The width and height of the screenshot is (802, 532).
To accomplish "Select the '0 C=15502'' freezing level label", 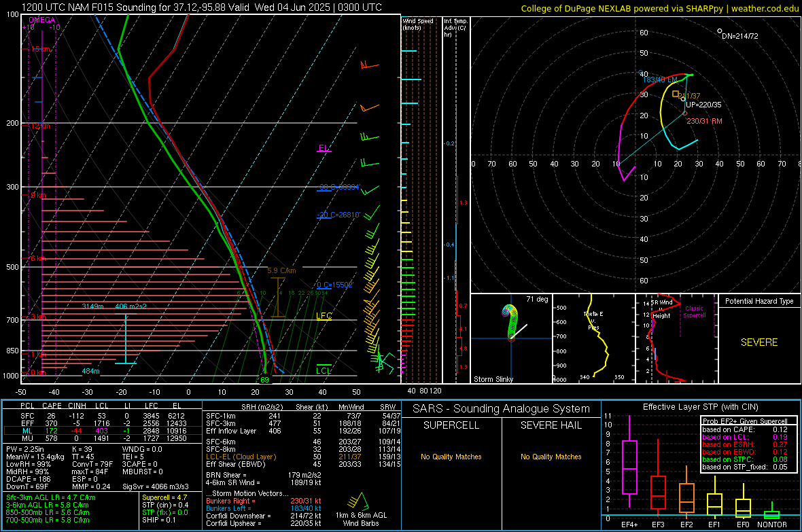I will [334, 285].
